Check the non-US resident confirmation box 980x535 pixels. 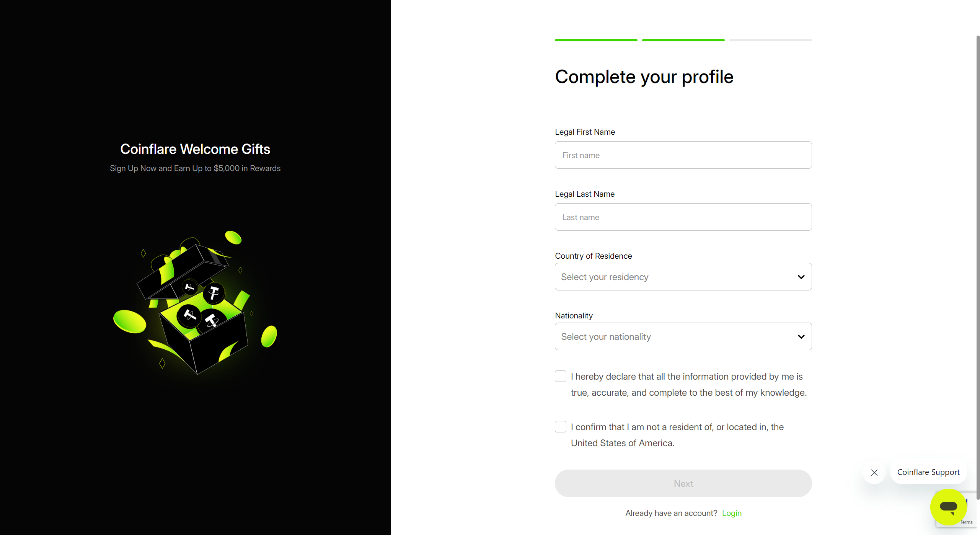pyautogui.click(x=561, y=427)
